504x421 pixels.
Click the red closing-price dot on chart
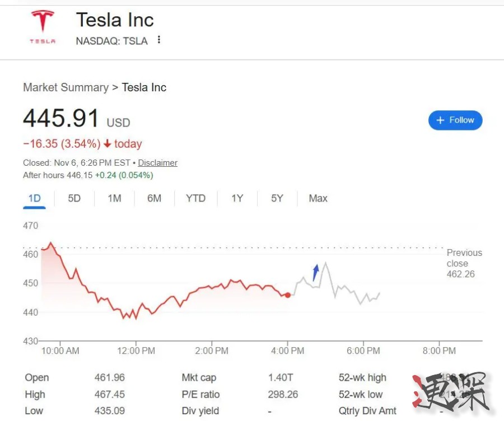(288, 295)
